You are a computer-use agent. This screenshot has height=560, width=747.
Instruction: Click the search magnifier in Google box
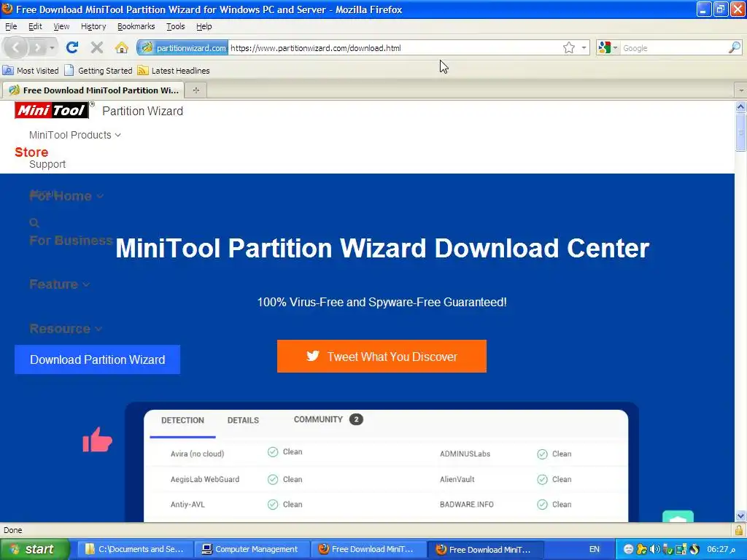point(734,47)
